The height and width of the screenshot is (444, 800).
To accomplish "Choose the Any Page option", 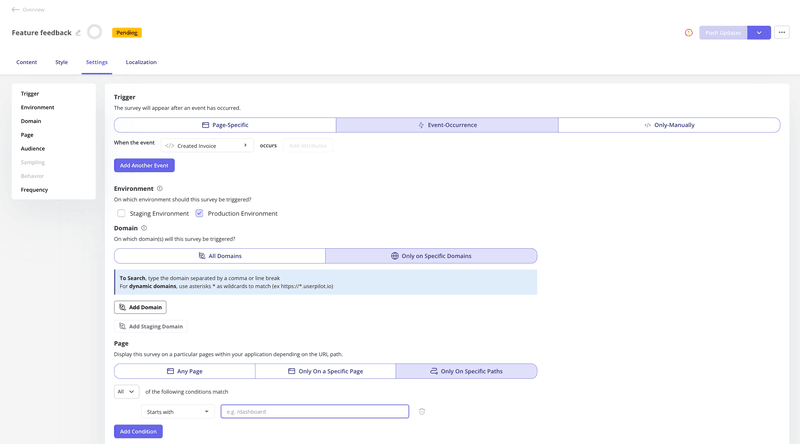I will point(185,372).
